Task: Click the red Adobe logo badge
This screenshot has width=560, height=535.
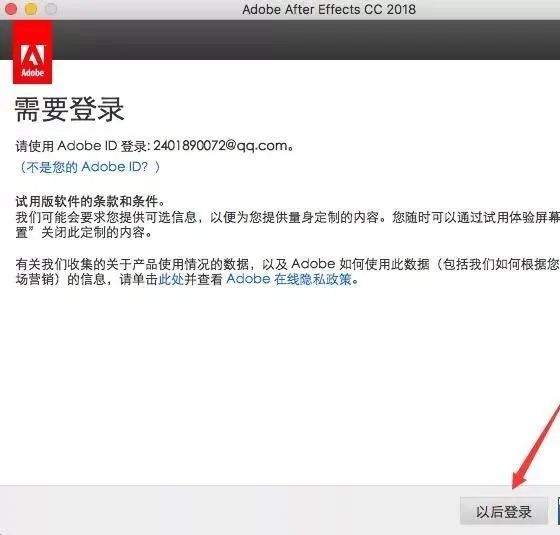Action: pos(32,52)
